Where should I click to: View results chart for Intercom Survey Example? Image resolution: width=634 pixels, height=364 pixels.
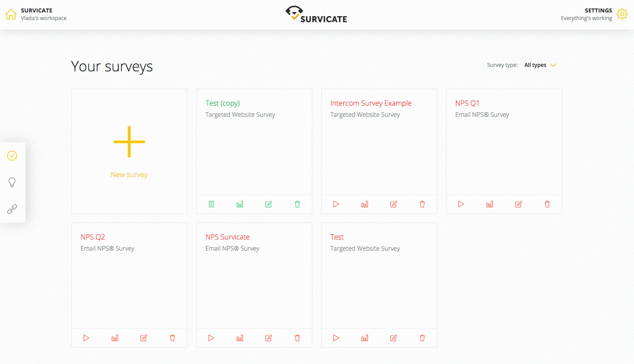tap(365, 204)
